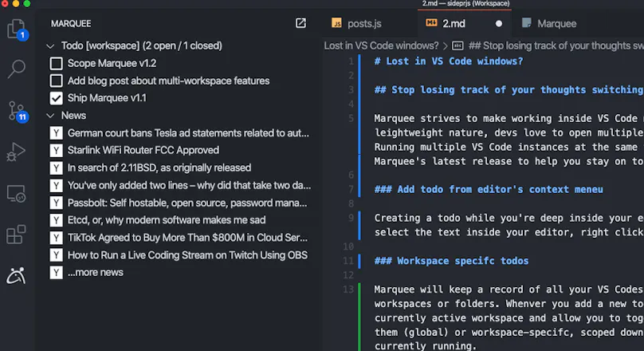This screenshot has width=644, height=351.
Task: Open the Extensions view icon
Action: click(x=17, y=235)
